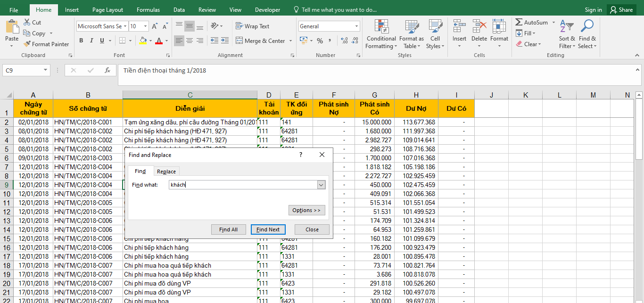This screenshot has width=644, height=303.
Task: Open the font name dropdown
Action: pos(125,26)
